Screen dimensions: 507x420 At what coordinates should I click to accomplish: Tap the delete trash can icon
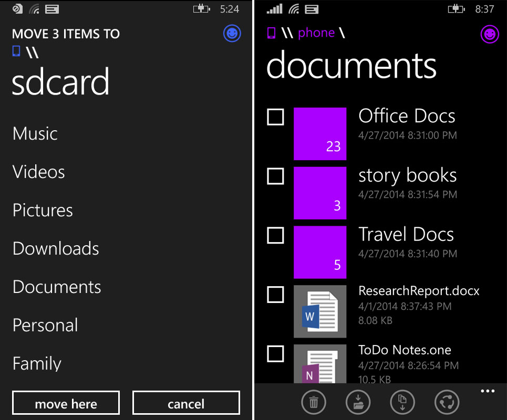(x=314, y=403)
